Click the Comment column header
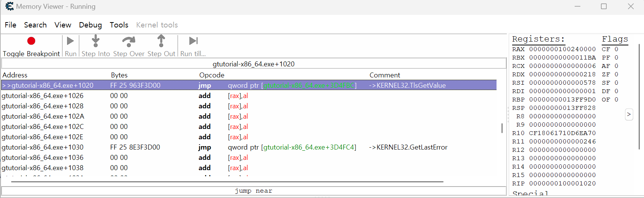This screenshot has width=644, height=198. tap(385, 75)
